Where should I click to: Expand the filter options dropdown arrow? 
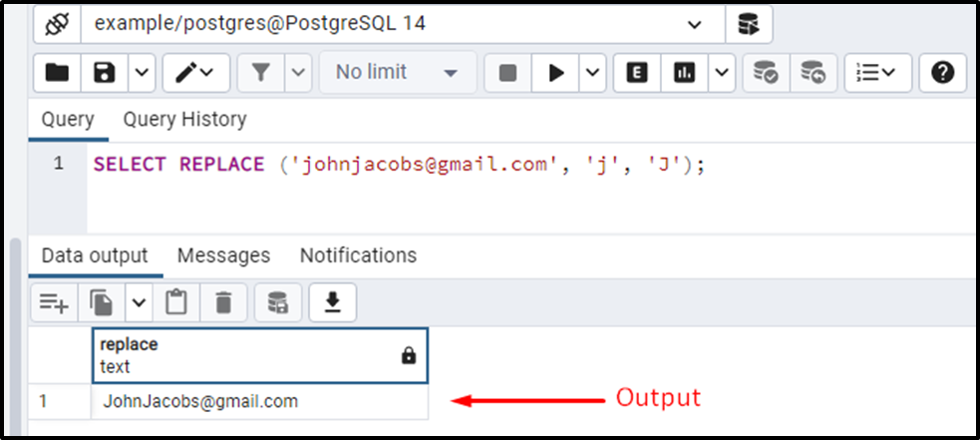coord(298,73)
